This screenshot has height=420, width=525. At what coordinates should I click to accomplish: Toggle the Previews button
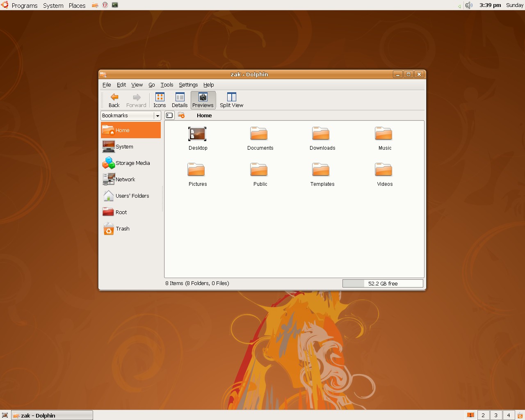coord(203,100)
